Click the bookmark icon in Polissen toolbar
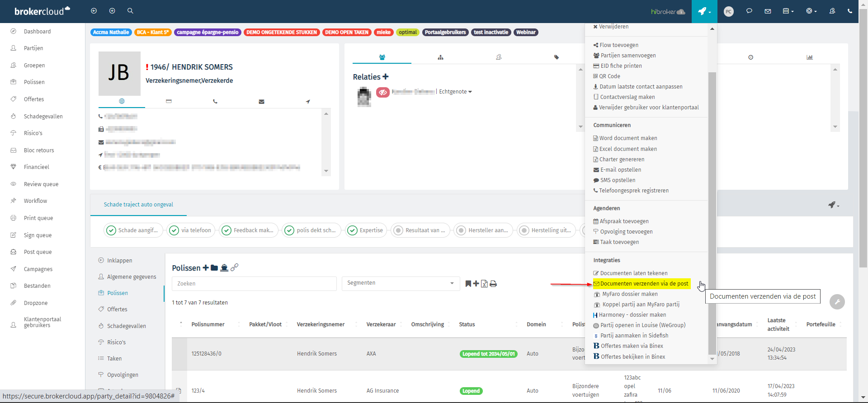868x403 pixels. point(468,284)
